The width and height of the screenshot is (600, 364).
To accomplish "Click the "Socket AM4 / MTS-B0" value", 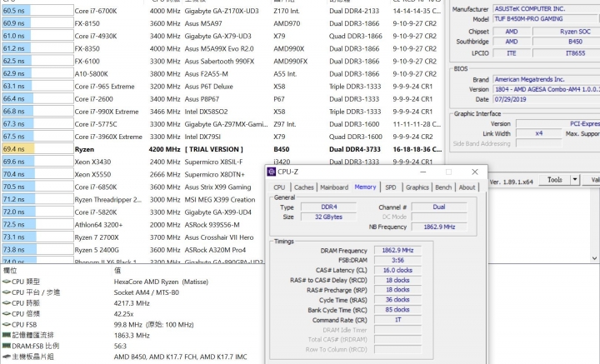I will [x=146, y=292].
